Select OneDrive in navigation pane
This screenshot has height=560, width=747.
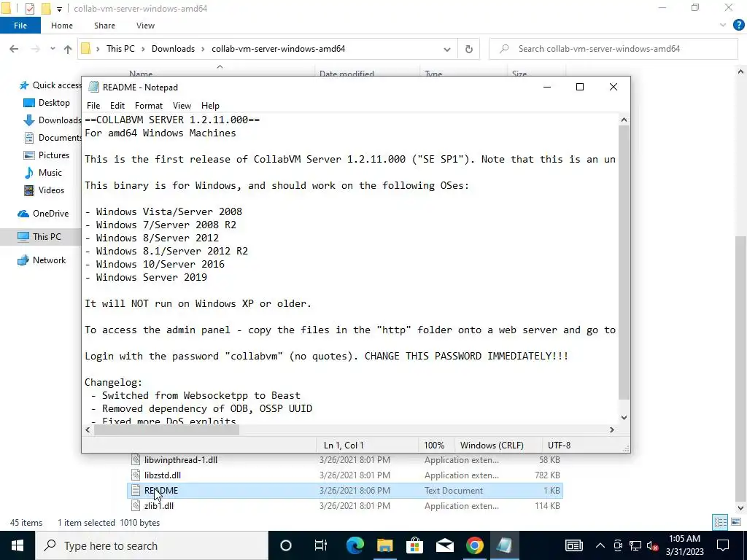pyautogui.click(x=50, y=214)
